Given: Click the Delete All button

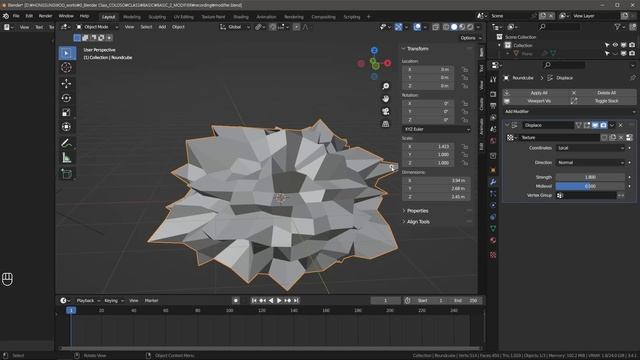Looking at the screenshot, I should 603,93.
